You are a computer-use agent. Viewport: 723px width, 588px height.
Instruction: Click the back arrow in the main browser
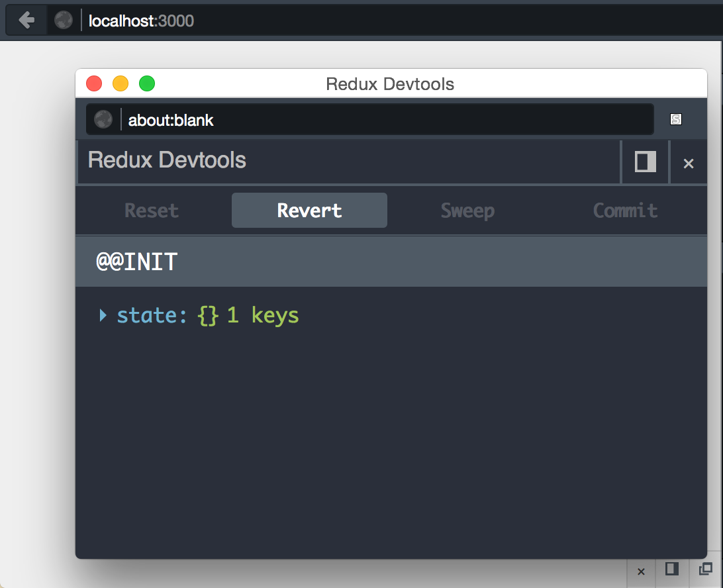coord(26,21)
